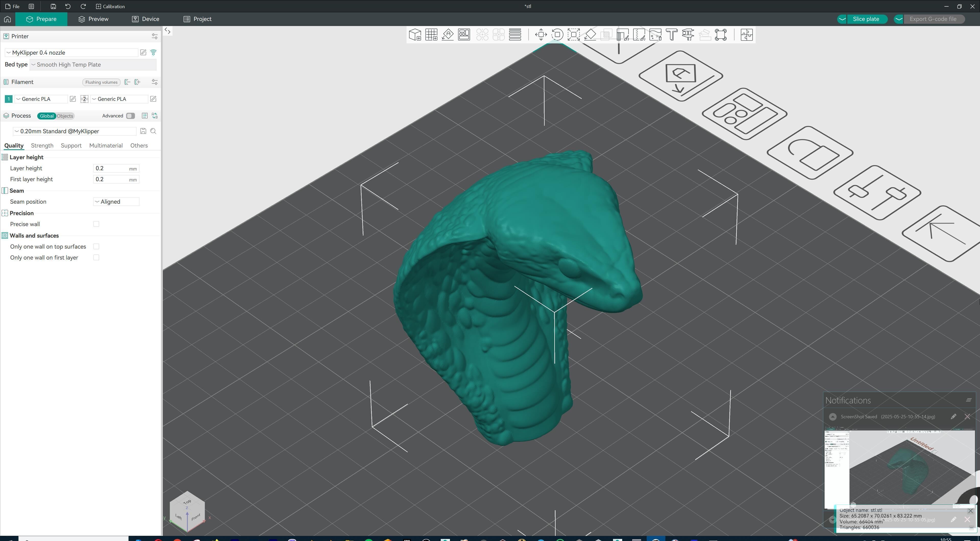Open filament 1 Generic PLA dropdown
The width and height of the screenshot is (980, 541).
[41, 99]
